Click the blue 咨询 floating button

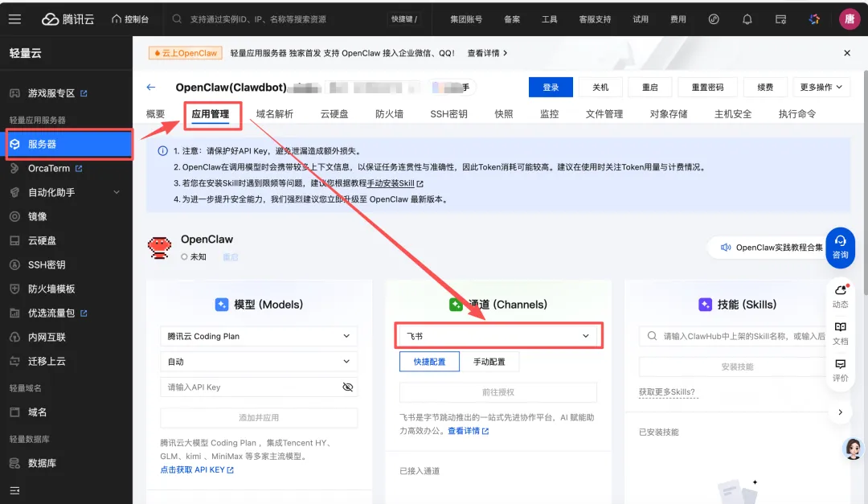(841, 247)
